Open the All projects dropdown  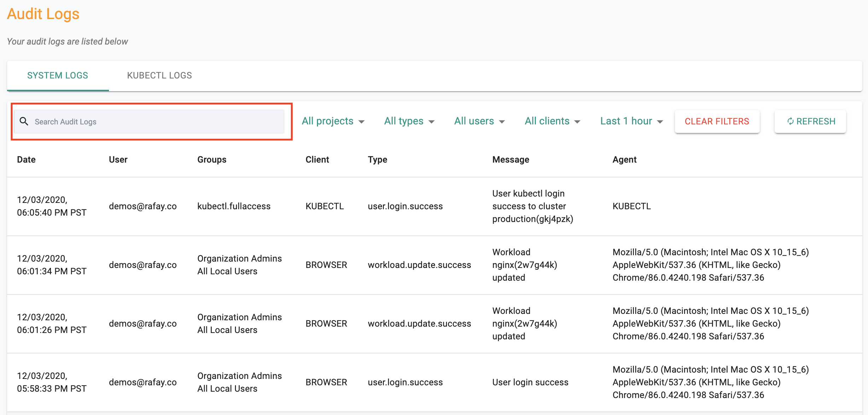(x=333, y=121)
